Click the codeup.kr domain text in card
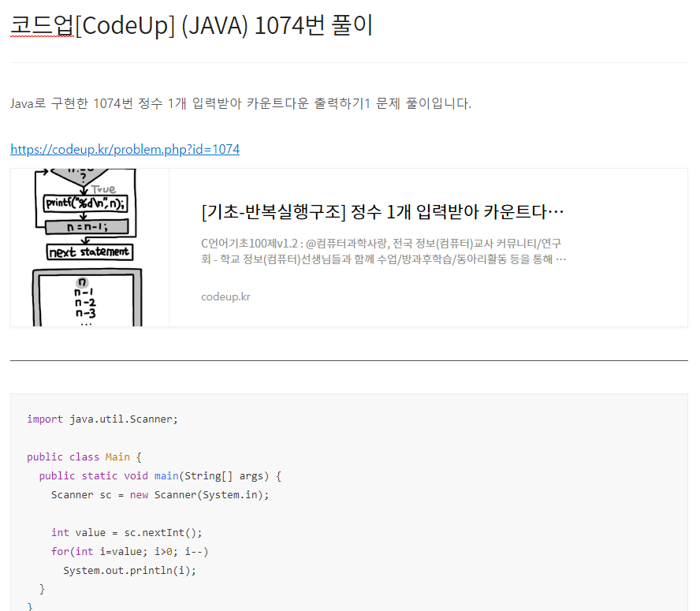The height and width of the screenshot is (611, 700). click(225, 296)
